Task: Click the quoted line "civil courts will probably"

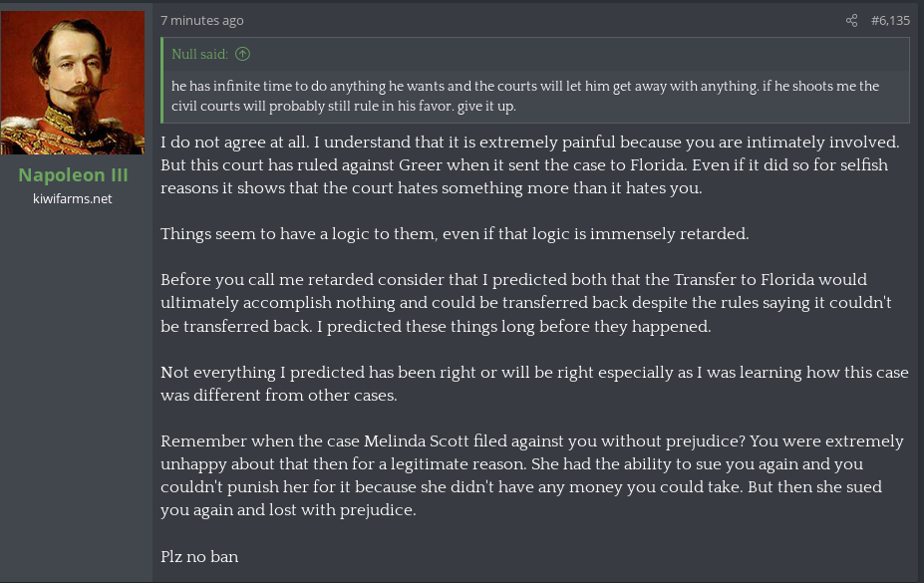Action: click(x=344, y=106)
